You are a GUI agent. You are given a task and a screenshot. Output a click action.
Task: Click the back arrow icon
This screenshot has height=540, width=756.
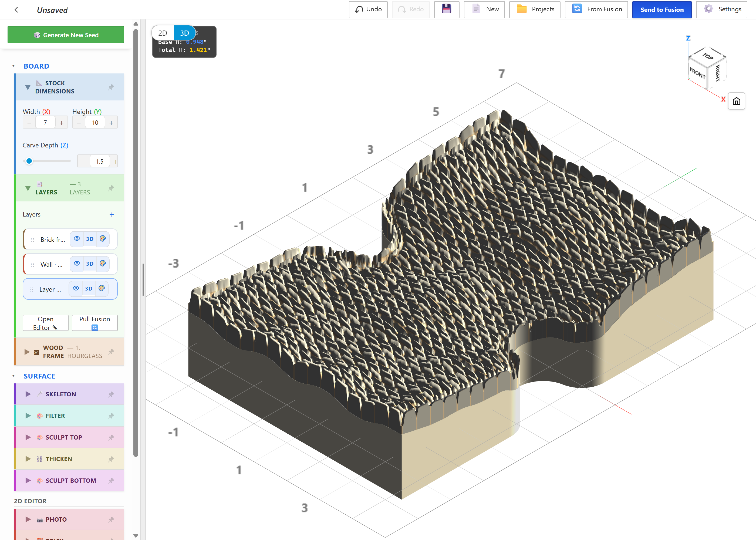[x=16, y=10]
